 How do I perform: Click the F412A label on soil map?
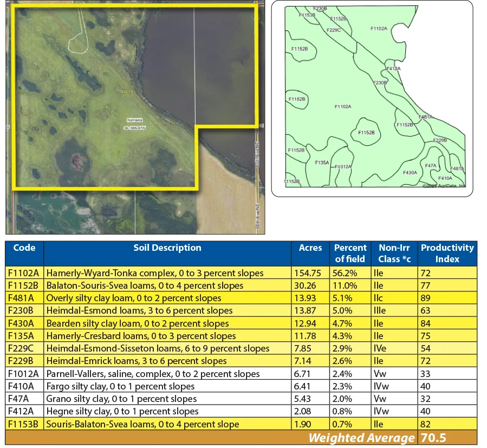tap(393, 69)
